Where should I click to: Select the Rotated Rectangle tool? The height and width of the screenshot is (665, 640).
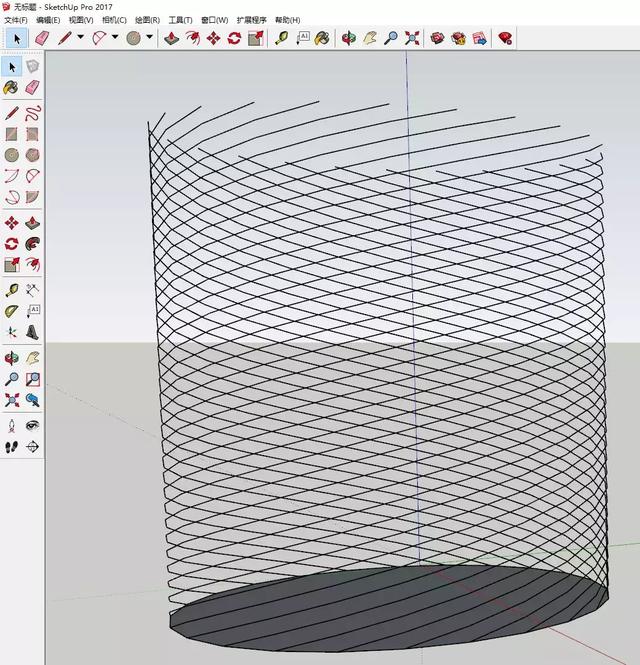[x=32, y=134]
